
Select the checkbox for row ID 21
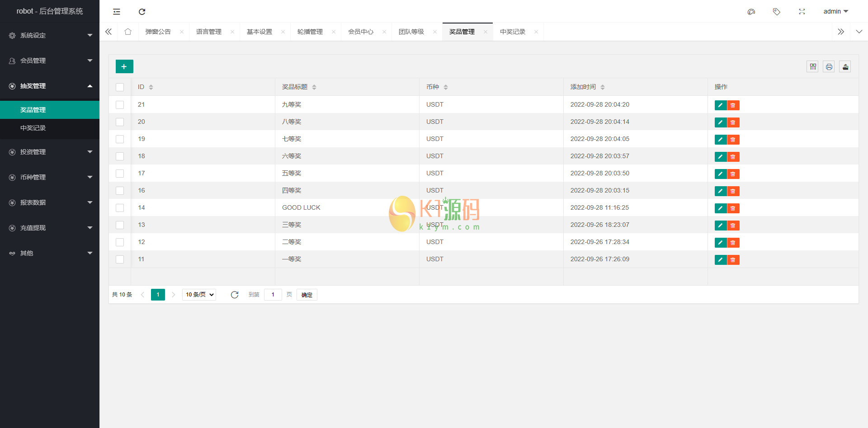(x=120, y=105)
